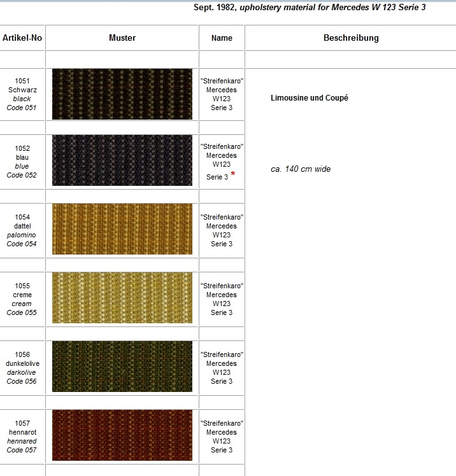Click article cell 1052 blau blue

click(x=22, y=162)
